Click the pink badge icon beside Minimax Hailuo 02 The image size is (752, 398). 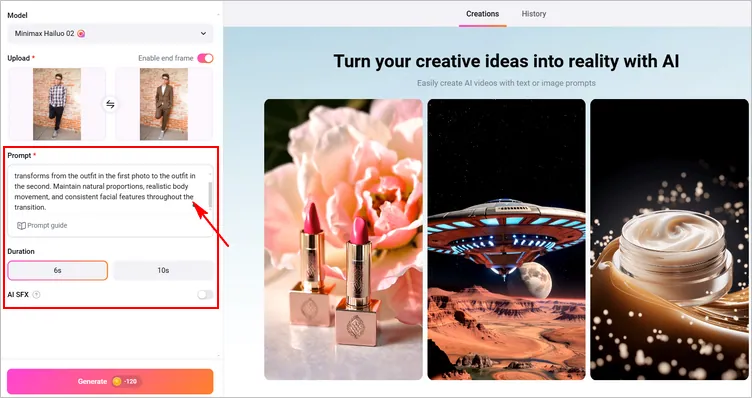click(x=82, y=34)
